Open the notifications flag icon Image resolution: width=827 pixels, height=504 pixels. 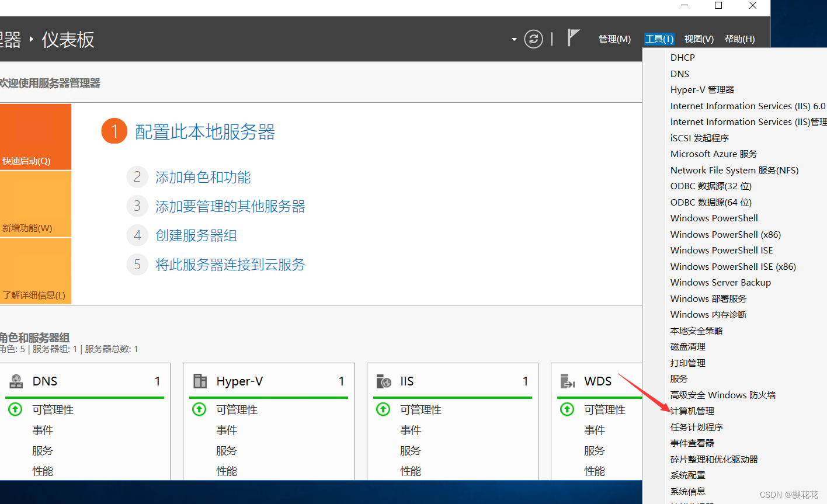coord(573,38)
